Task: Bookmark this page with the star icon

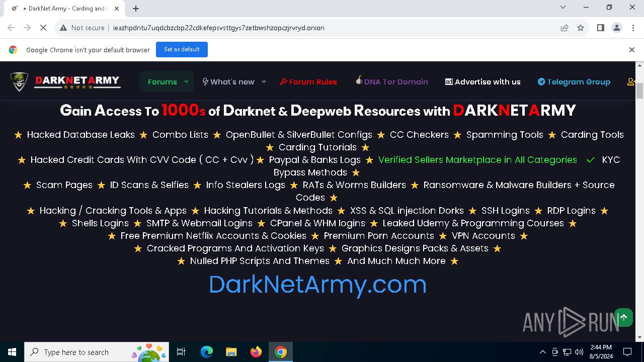Action: 581,28
